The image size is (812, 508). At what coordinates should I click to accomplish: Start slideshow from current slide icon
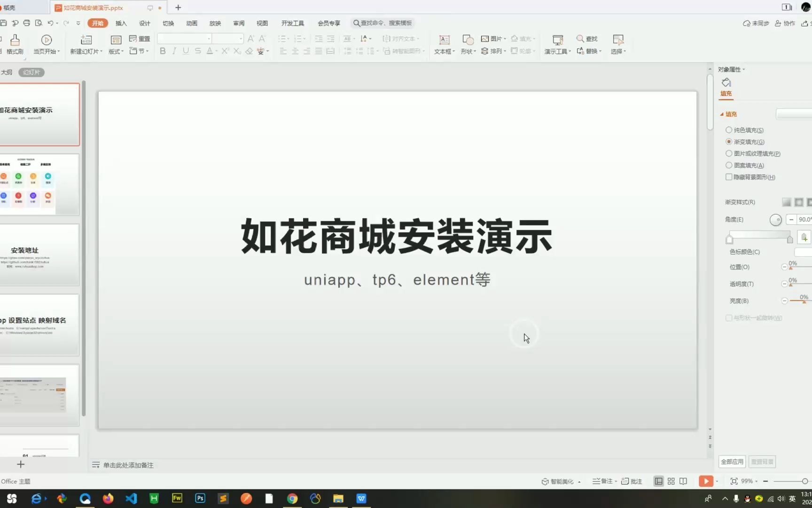click(x=47, y=40)
